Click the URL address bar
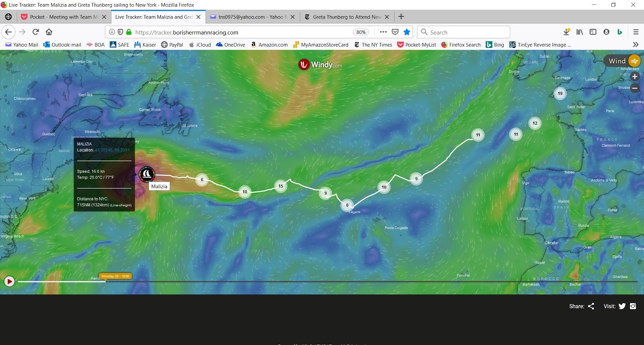The height and width of the screenshot is (345, 644). (x=242, y=32)
